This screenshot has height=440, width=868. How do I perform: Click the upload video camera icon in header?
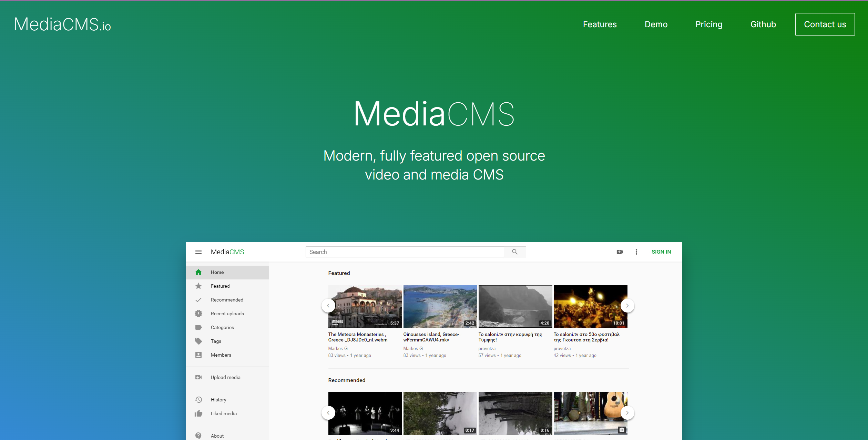pos(620,252)
